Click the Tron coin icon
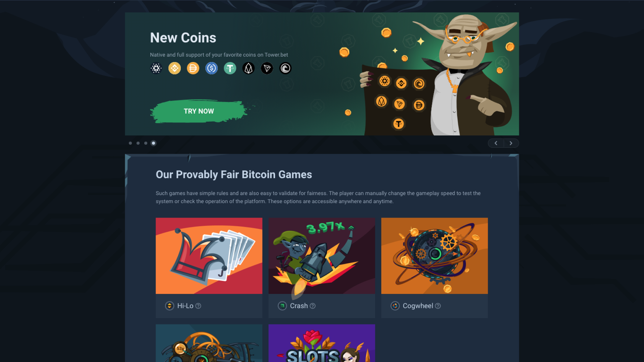This screenshot has width=644, height=362. point(267,68)
